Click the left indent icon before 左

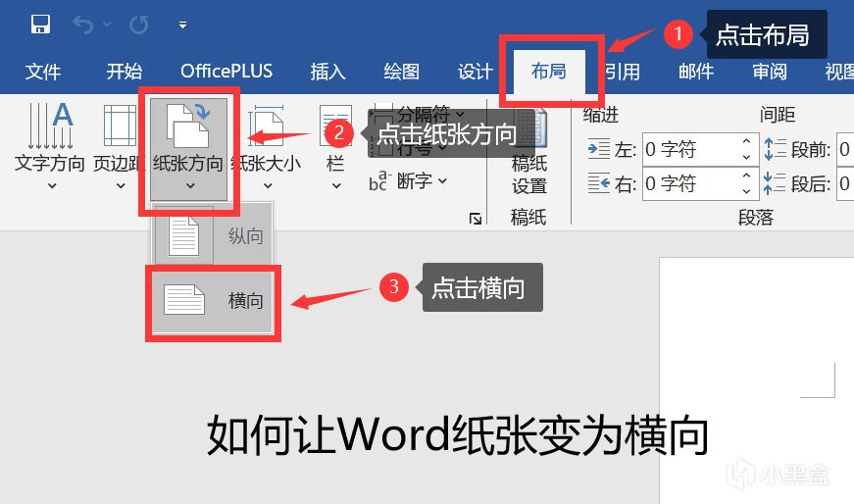[599, 149]
